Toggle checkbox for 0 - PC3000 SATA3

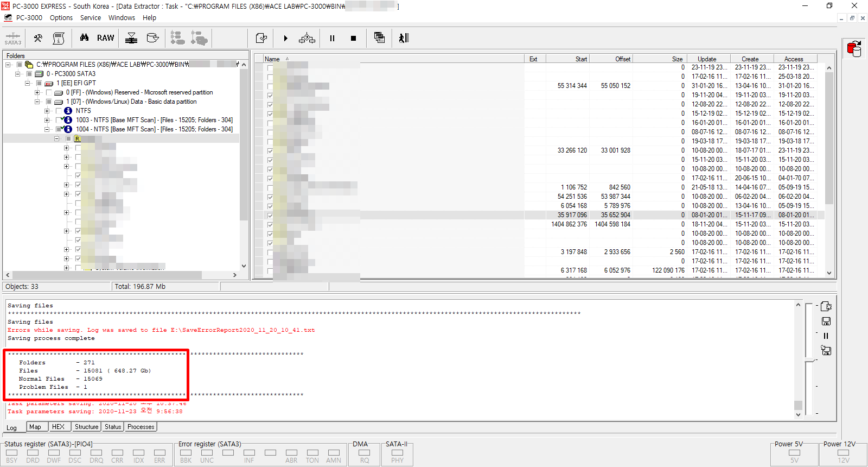tap(29, 74)
